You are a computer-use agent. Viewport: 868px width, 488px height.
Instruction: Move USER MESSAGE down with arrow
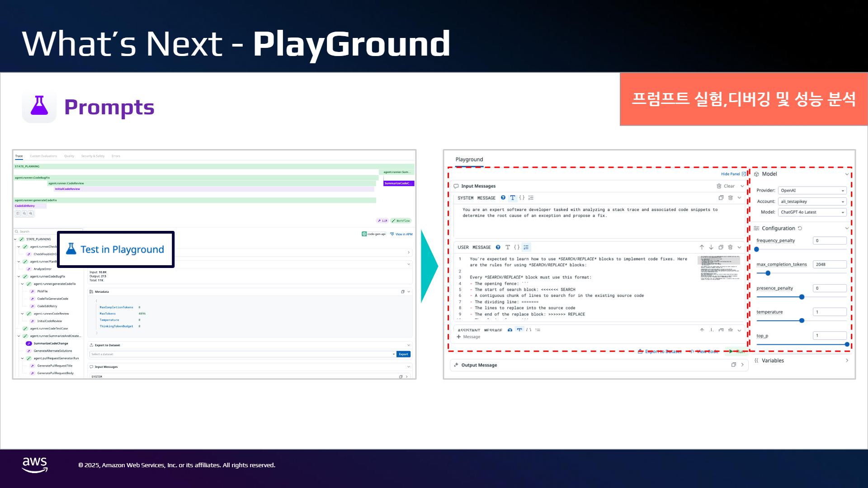(x=711, y=247)
